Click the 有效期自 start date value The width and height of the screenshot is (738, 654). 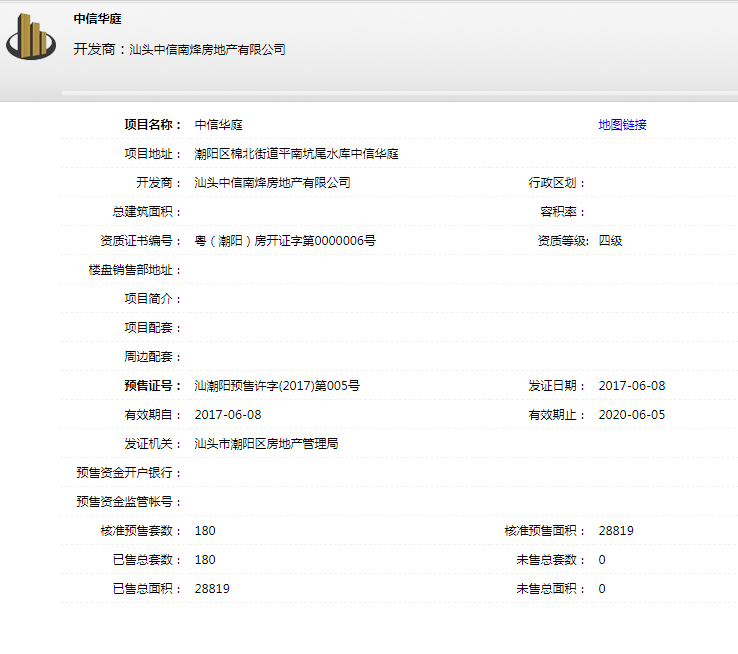228,415
